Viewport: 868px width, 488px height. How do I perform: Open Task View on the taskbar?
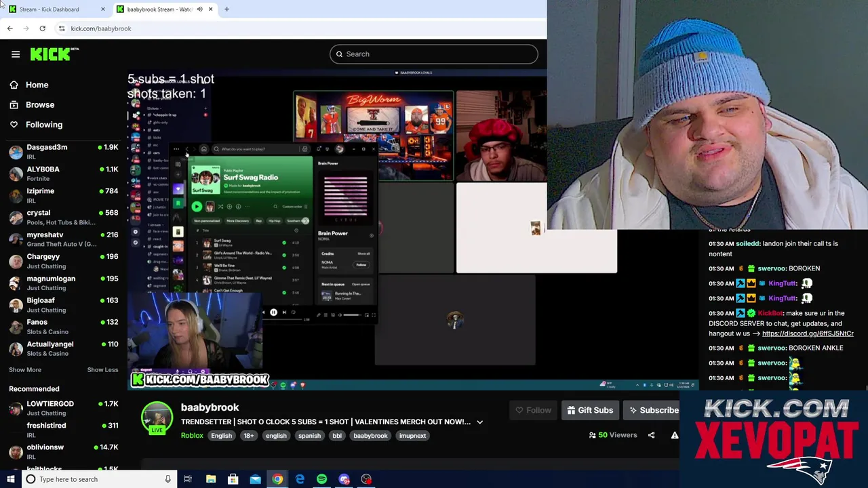(x=188, y=479)
